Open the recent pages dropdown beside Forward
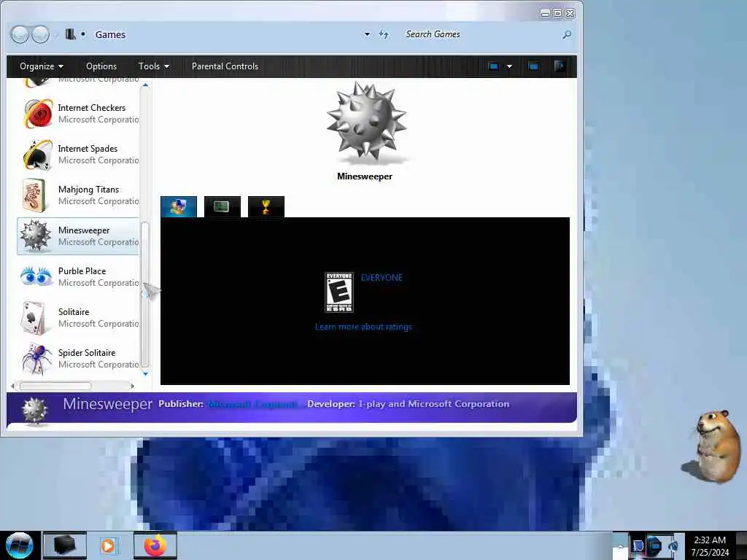Viewport: 747px width, 560px height. click(x=55, y=34)
